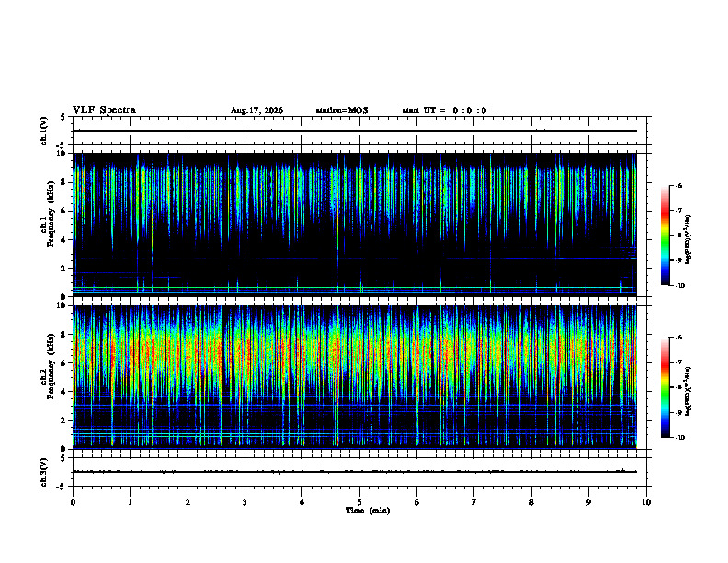728x563 pixels.
Task: Click the "10" minute tick label on time axis
Action: point(646,502)
